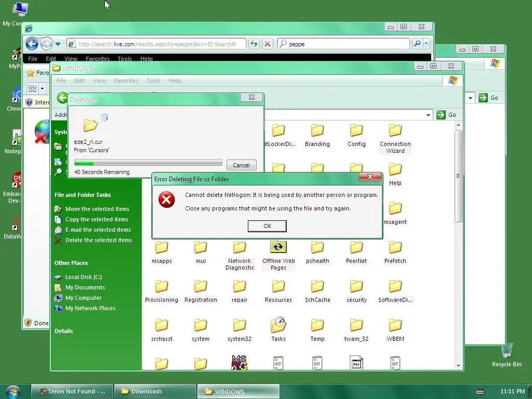
Task: Switch to Downloads taskbar button
Action: 155,391
